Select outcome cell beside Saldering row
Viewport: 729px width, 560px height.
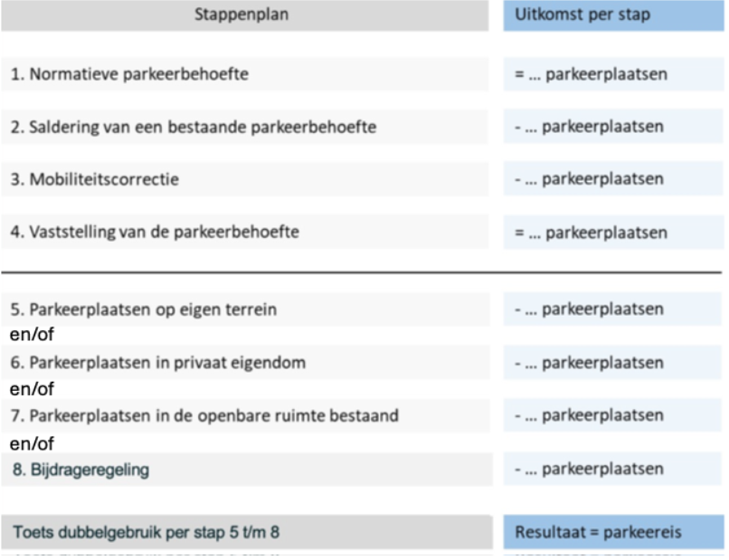tap(614, 127)
